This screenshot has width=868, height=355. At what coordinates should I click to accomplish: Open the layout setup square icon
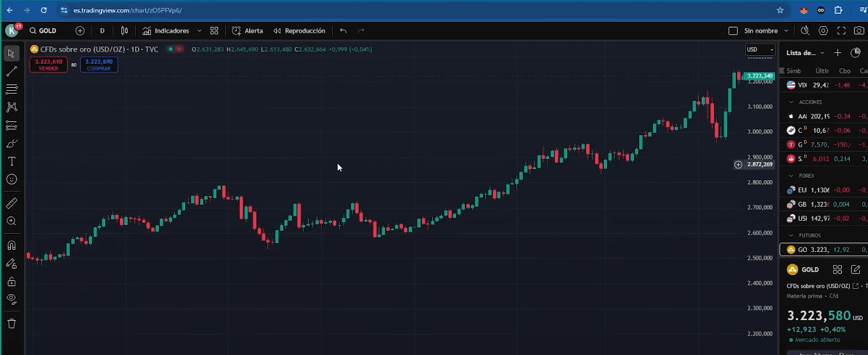click(733, 31)
